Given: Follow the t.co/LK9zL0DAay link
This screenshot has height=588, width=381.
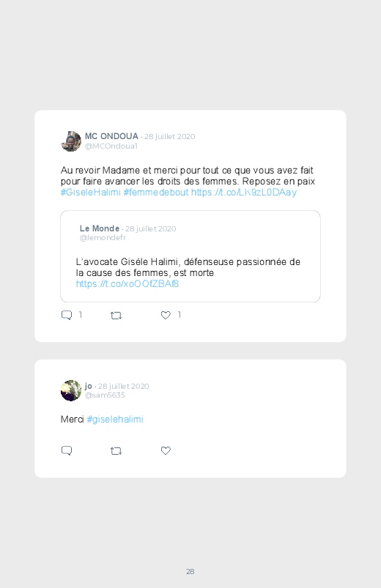Looking at the screenshot, I should pos(244,193).
